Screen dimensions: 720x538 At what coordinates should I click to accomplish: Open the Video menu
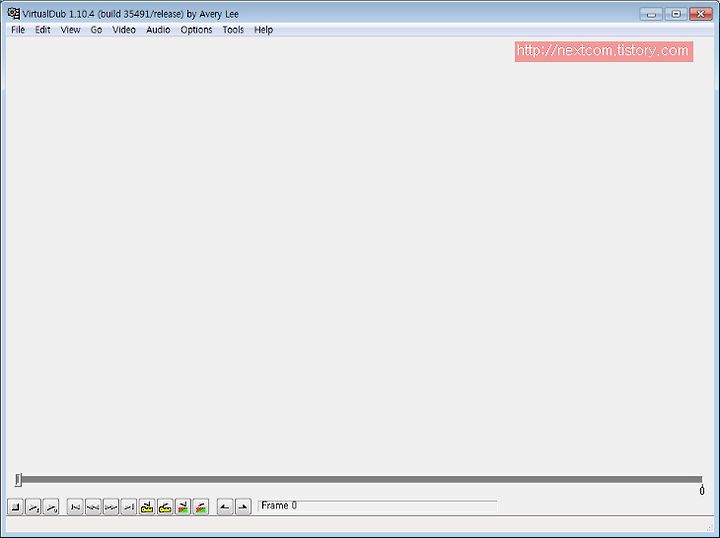tap(124, 30)
